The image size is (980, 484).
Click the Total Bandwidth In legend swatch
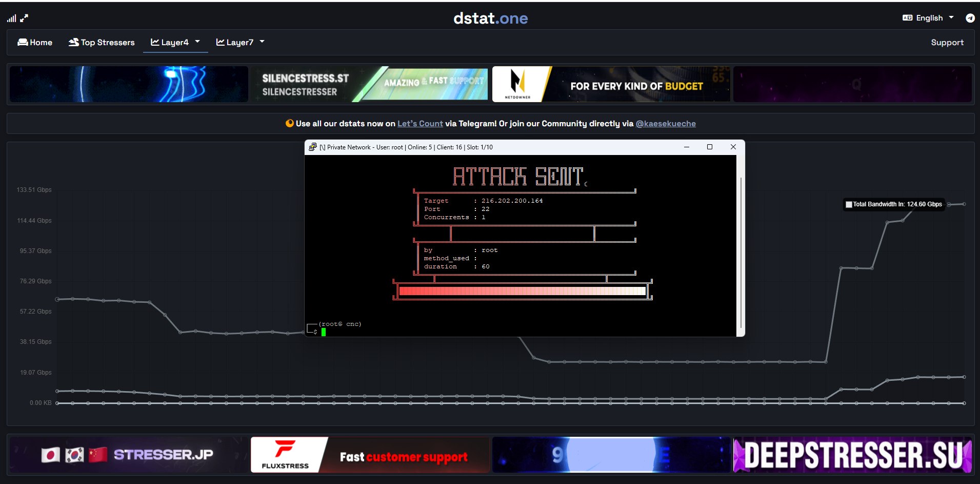coord(849,204)
